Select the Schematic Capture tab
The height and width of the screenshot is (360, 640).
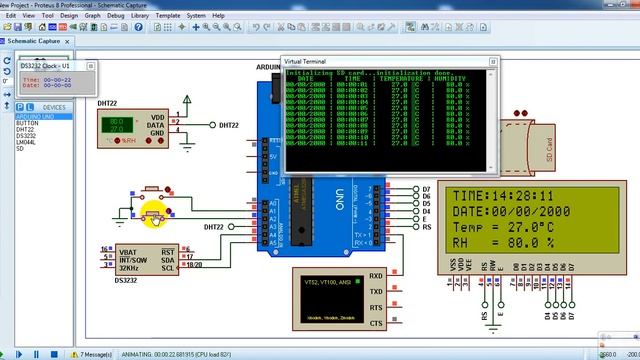click(x=33, y=41)
